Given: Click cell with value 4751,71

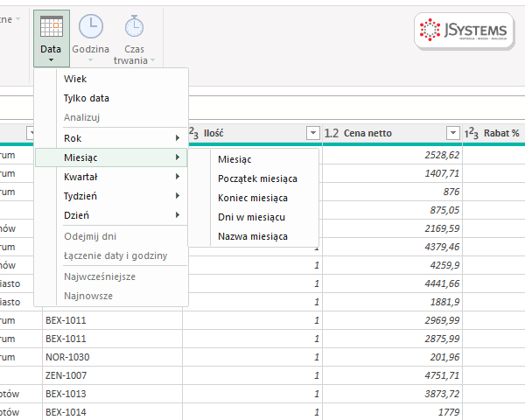Looking at the screenshot, I should pyautogui.click(x=392, y=375).
